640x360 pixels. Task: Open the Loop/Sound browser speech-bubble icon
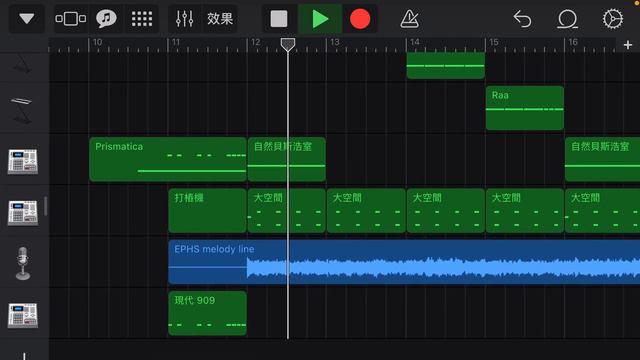tap(106, 18)
